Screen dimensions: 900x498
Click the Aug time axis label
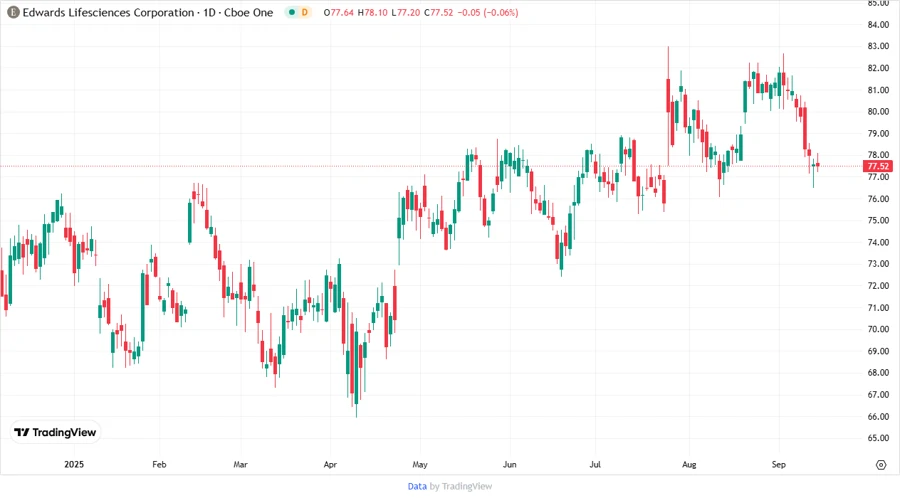tap(689, 464)
